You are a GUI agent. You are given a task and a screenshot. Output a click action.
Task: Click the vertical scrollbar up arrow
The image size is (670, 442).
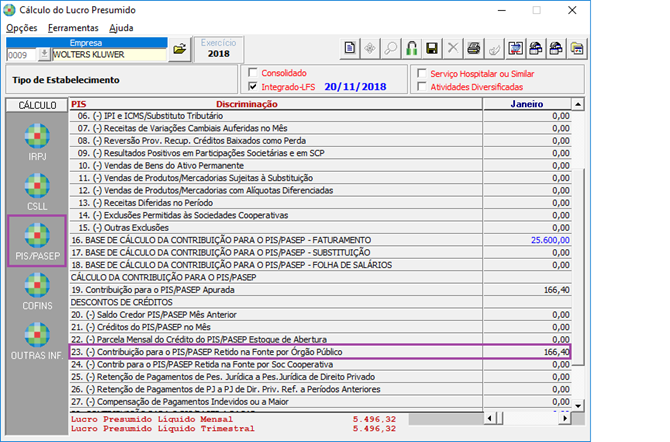[x=578, y=104]
